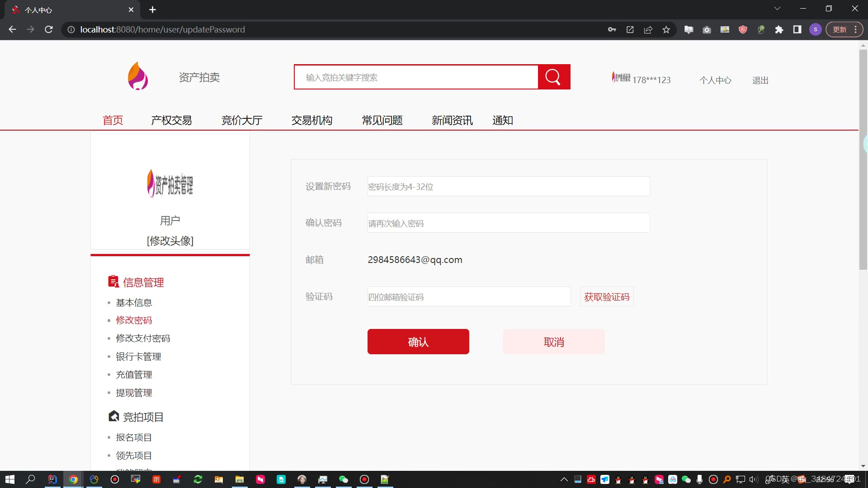
Task: Click the 取消 button
Action: pos(553,342)
